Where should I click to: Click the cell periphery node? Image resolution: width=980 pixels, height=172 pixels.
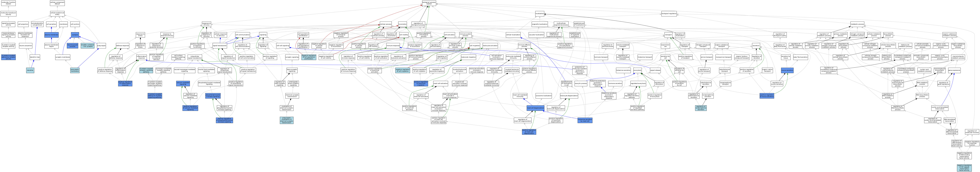tap(51, 24)
